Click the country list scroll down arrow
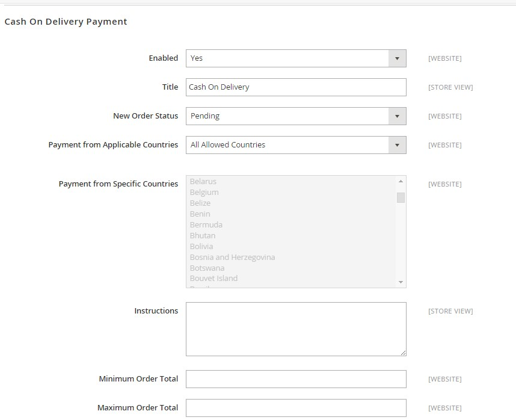 [x=401, y=282]
